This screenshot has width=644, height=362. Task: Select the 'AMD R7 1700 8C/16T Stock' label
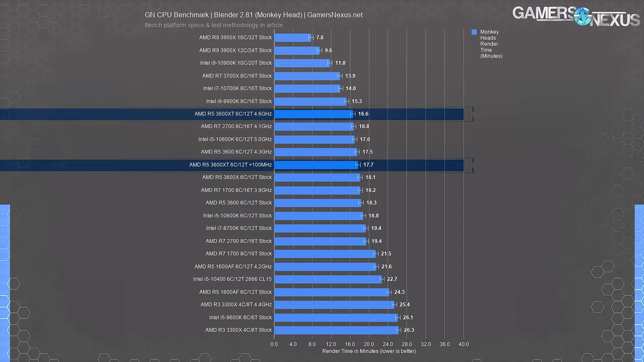(239, 254)
